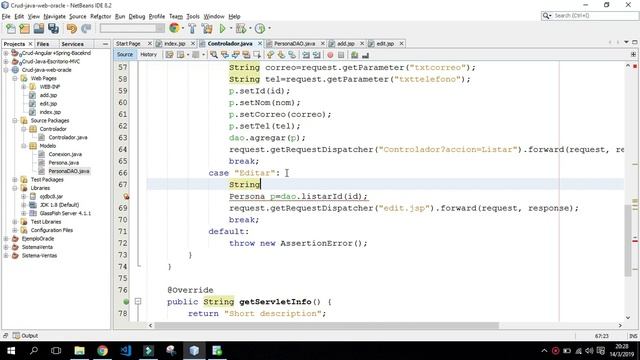Screen dimensions: 640x360
Task: Open the Run Project dropdown arrow
Action: [x=231, y=29]
